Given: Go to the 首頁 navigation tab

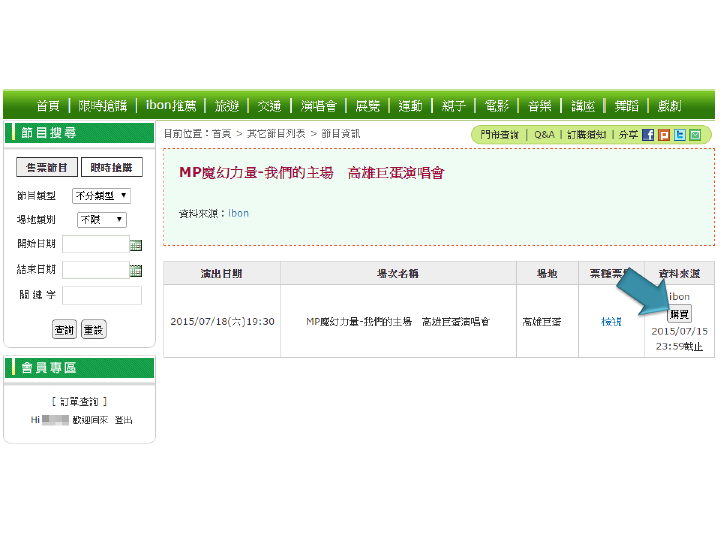Looking at the screenshot, I should [48, 105].
